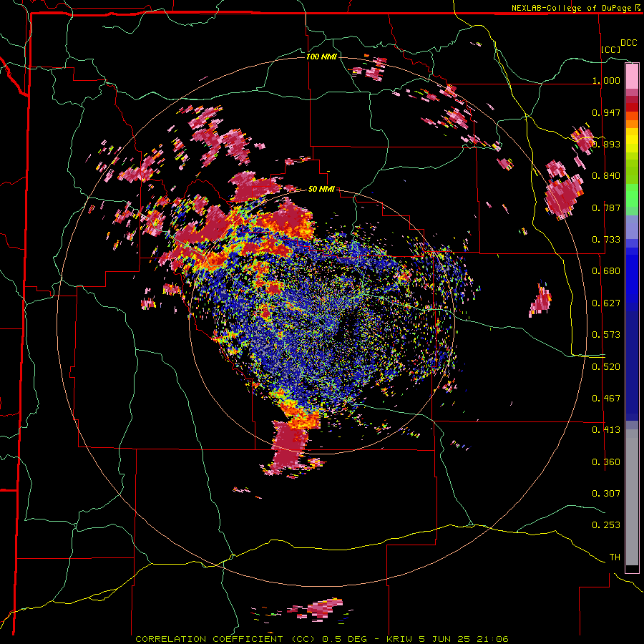Click the TH threshold label

615,557
